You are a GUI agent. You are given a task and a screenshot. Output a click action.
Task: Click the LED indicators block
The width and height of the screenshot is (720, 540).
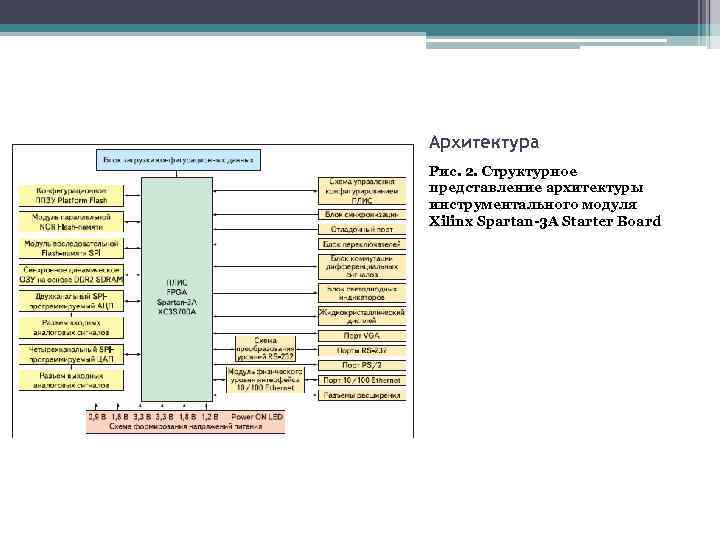(x=362, y=293)
